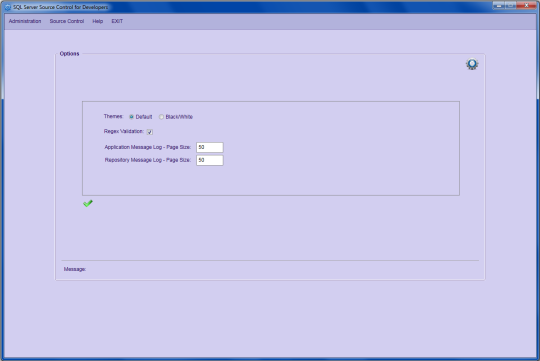Open the Source Control menu
The image size is (540, 361).
(x=67, y=21)
